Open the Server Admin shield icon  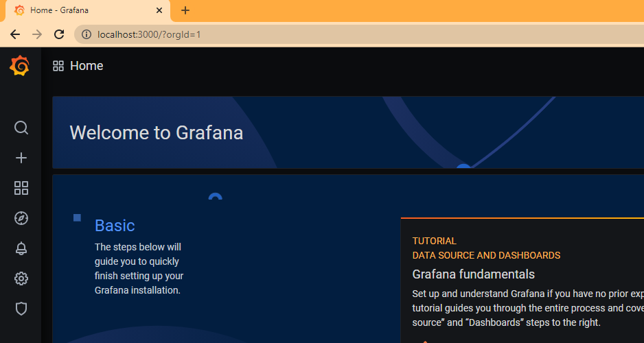pyautogui.click(x=21, y=309)
